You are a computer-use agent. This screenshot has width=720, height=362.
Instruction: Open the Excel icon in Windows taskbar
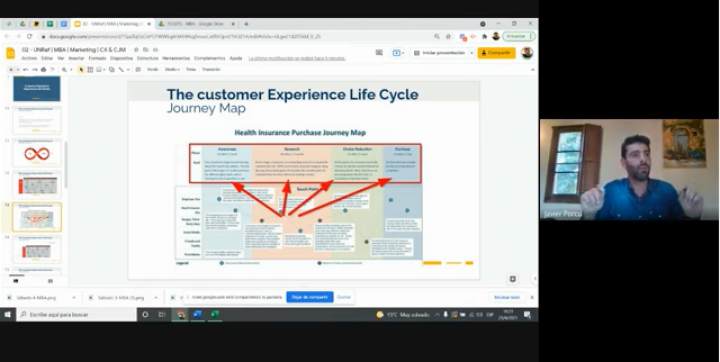click(x=214, y=315)
